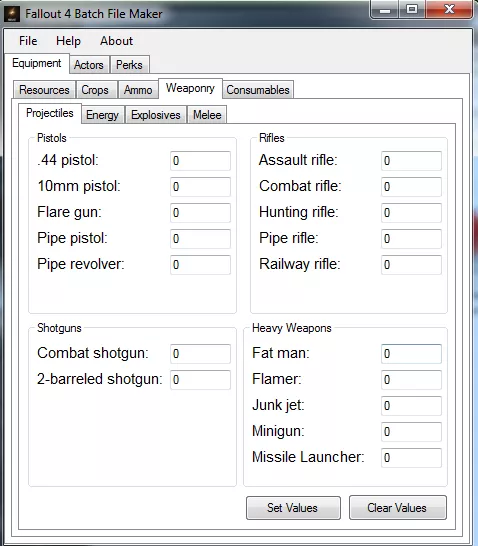Switch to the Explosives tab
The height and width of the screenshot is (546, 478).
pos(156,115)
